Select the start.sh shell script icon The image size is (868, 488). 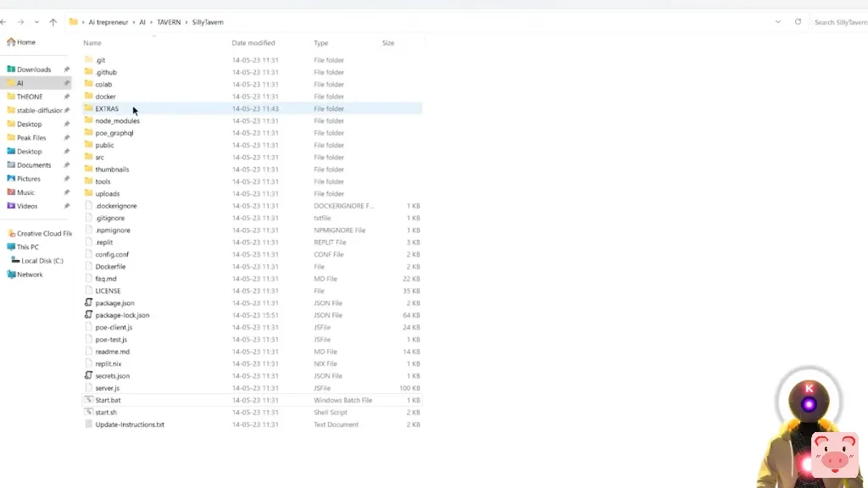(x=88, y=413)
